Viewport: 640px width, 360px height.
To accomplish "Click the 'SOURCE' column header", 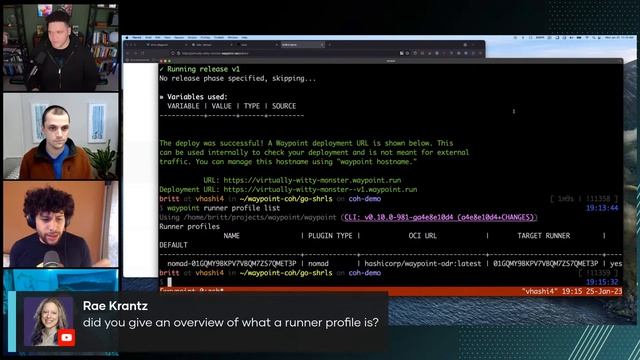I will coord(284,106).
